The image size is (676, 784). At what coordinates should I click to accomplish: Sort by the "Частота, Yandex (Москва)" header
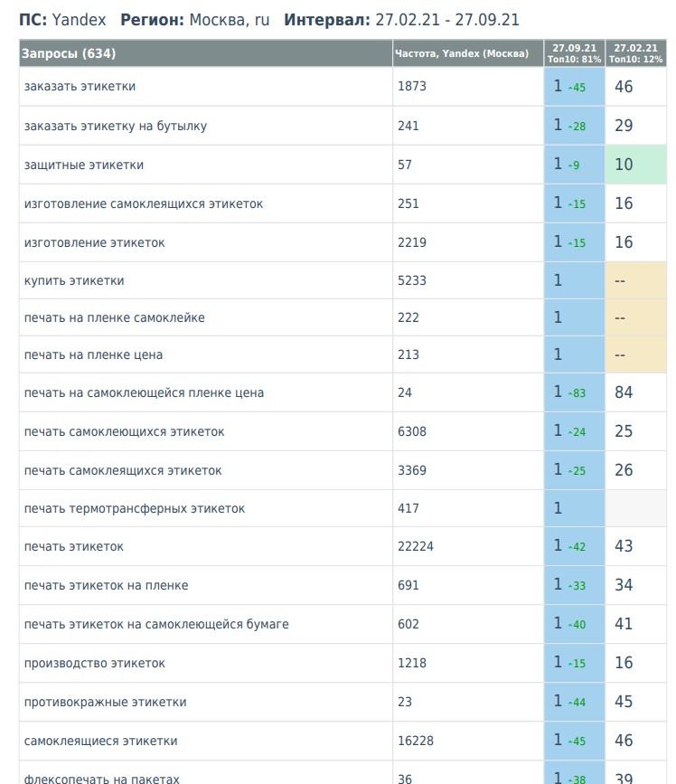point(462,53)
